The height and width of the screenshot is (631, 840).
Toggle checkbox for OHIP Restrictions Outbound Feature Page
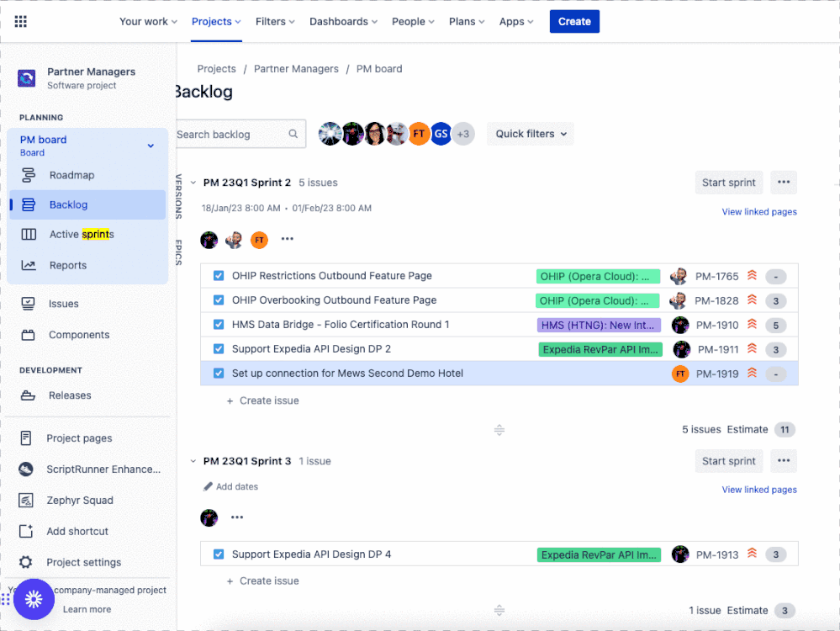click(x=219, y=276)
